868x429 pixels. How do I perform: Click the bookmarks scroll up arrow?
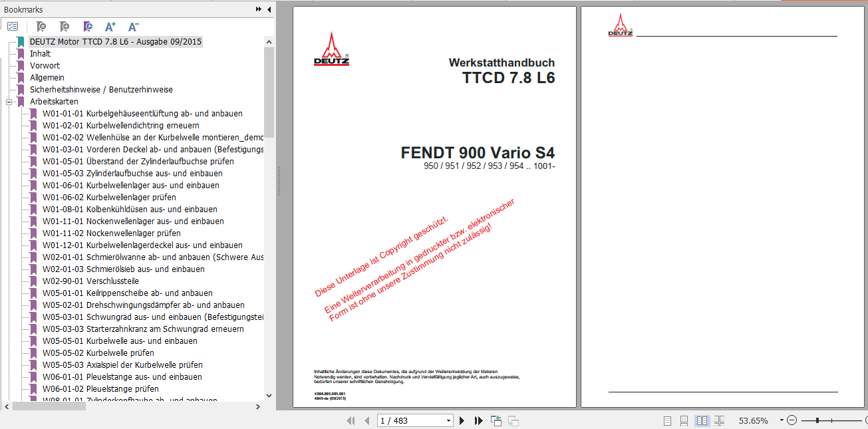269,41
